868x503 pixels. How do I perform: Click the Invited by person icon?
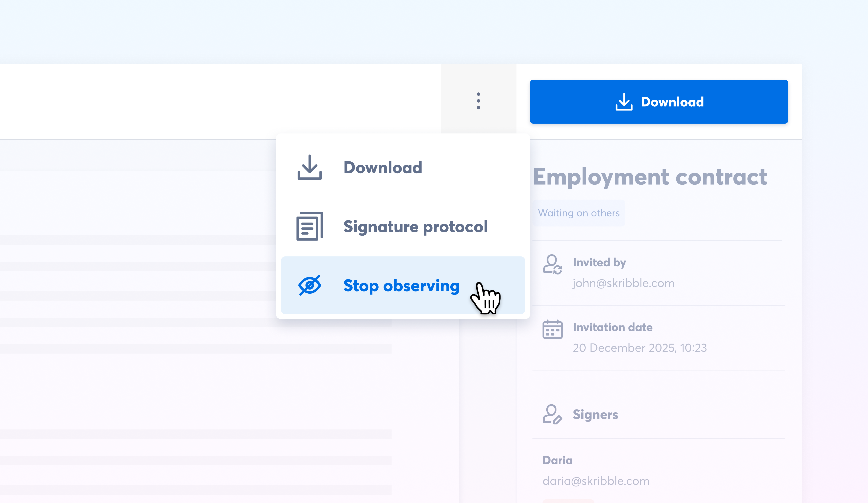coord(552,265)
